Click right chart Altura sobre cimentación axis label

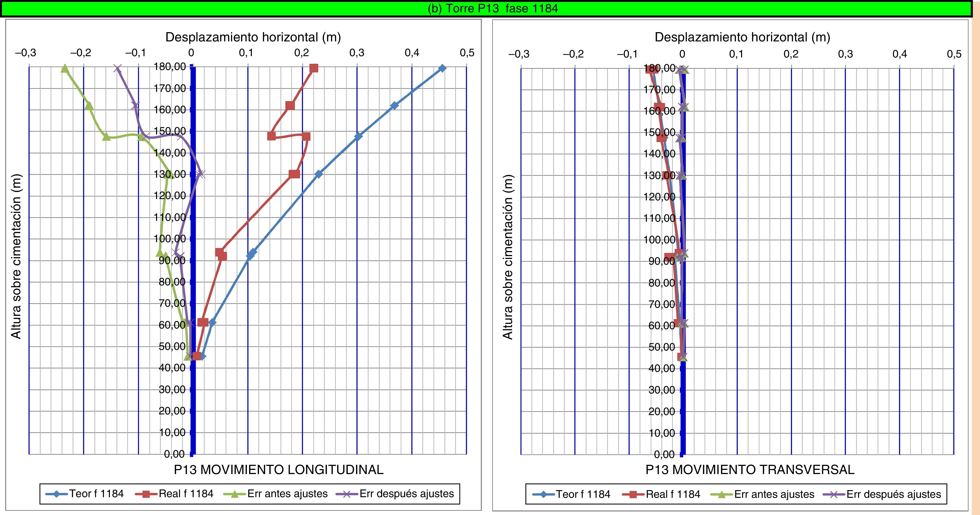508,257
